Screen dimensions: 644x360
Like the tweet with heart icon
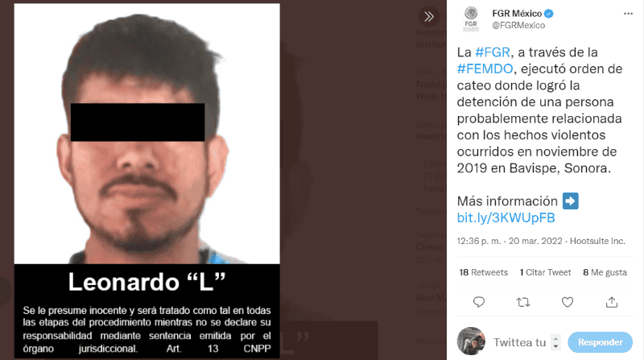568,303
